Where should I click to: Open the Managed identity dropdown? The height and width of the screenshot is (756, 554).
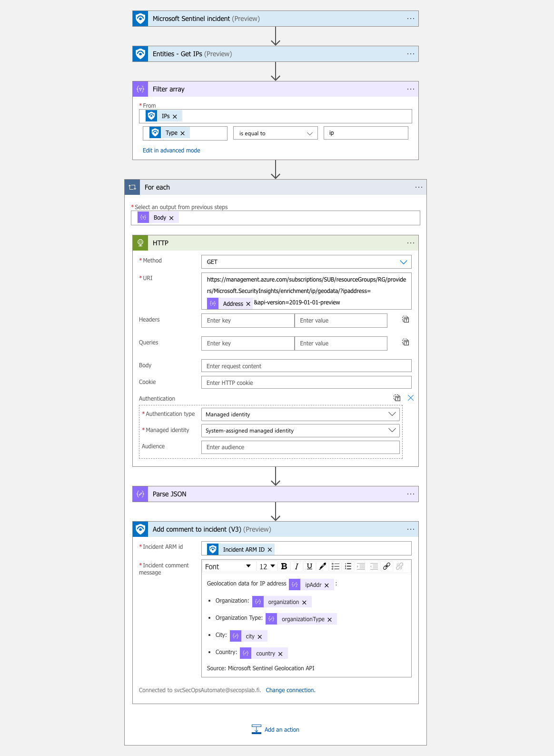[x=300, y=431]
